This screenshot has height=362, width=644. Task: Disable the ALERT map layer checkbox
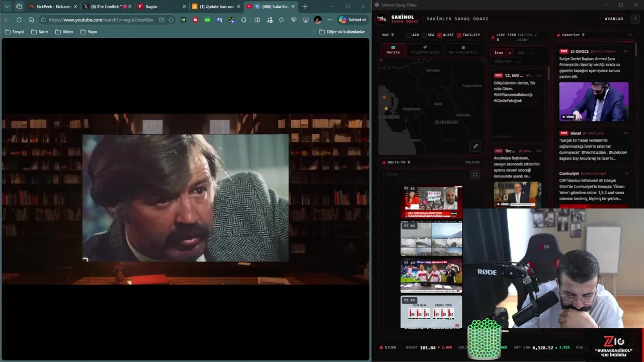(439, 35)
